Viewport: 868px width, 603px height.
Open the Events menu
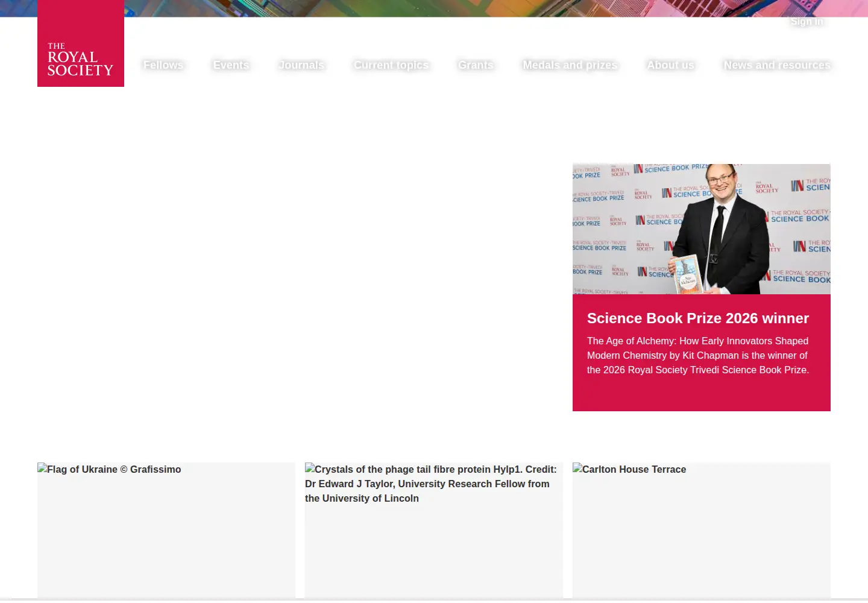(x=231, y=65)
